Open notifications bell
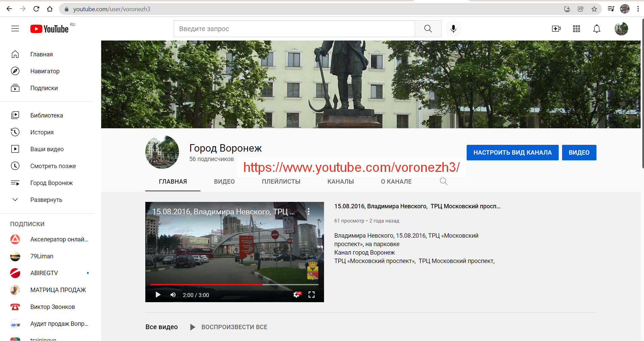 coord(597,29)
